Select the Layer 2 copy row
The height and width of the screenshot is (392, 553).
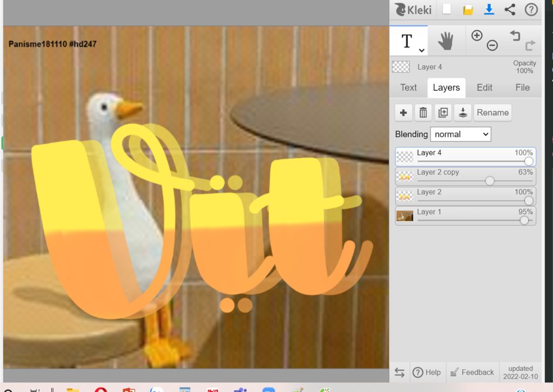coord(466,176)
